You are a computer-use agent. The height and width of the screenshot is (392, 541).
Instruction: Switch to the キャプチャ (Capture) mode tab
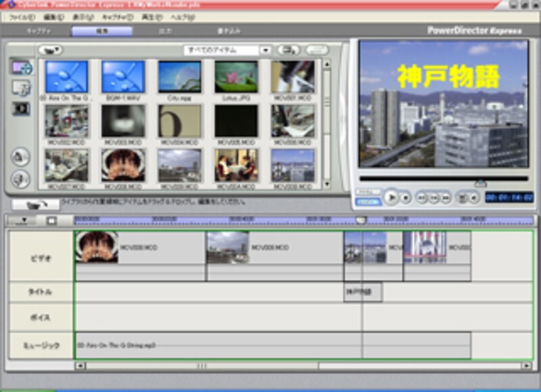pos(38,31)
